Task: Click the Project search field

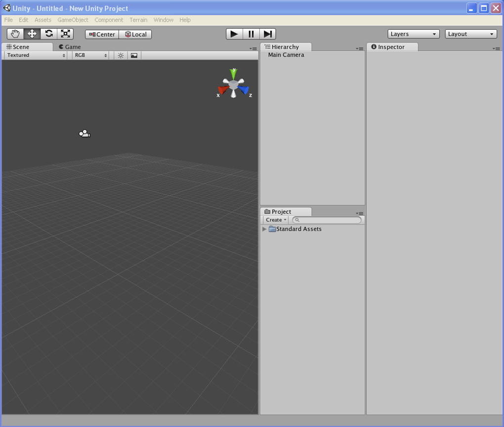Action: 327,220
